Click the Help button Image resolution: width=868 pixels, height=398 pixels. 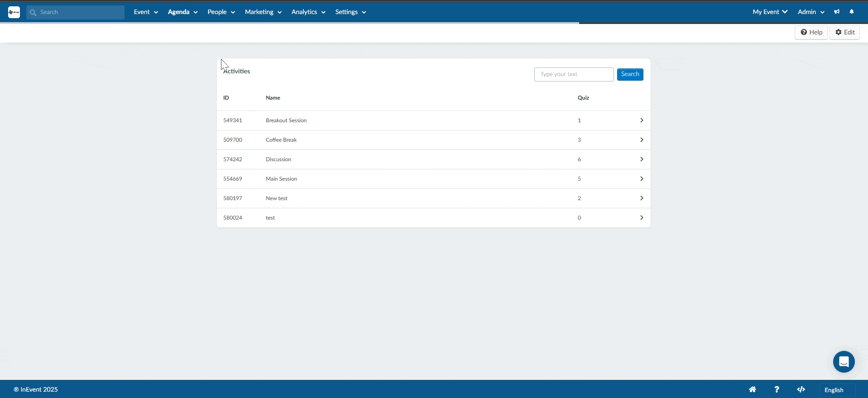[x=811, y=32]
